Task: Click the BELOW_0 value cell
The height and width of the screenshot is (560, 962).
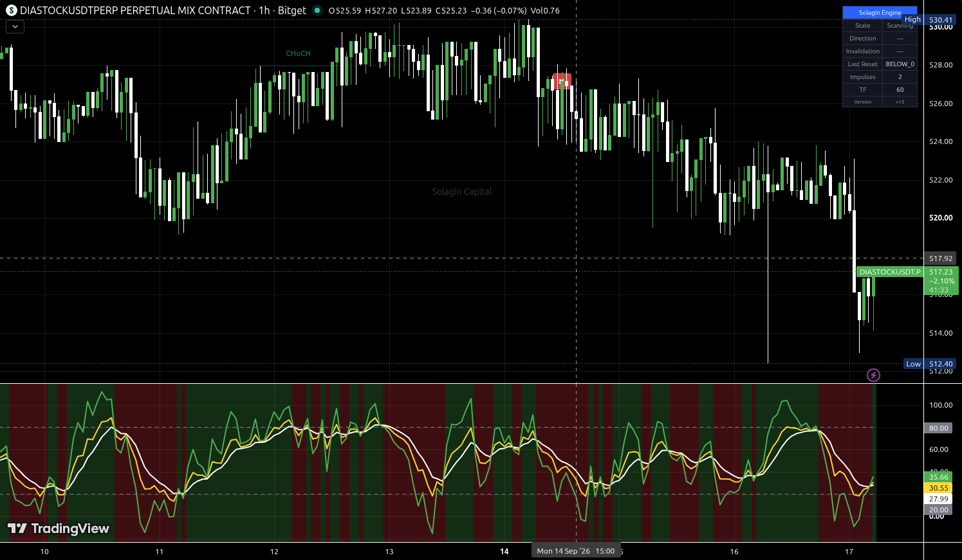Action: (x=900, y=64)
